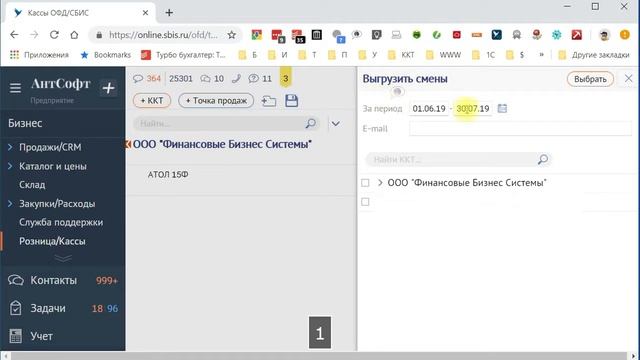
Task: Open the Турбо бухгалтер bookmark
Action: click(183, 55)
